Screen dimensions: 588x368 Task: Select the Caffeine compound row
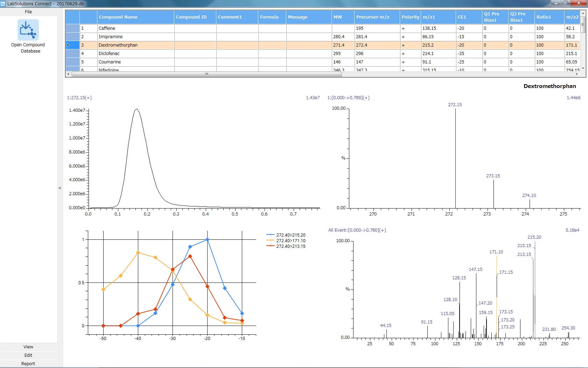click(x=107, y=28)
